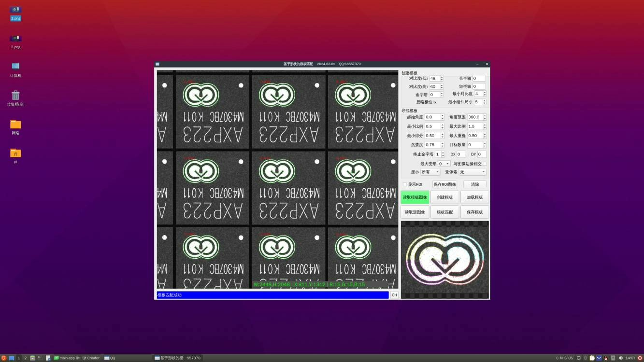This screenshot has width=644, height=362.
Task: Click the CH language button
Action: point(394,295)
